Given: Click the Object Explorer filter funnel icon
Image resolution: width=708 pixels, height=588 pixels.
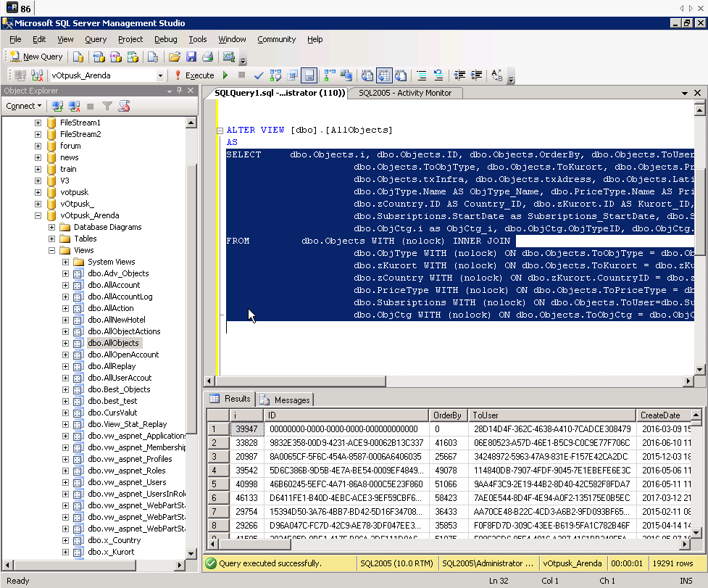Looking at the screenshot, I should pos(107,106).
